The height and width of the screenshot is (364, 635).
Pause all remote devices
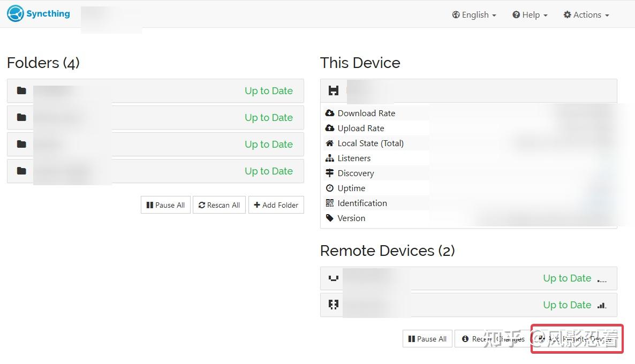(x=427, y=339)
